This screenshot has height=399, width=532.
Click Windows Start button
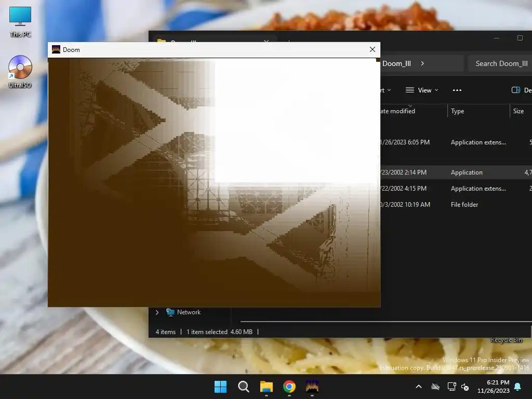click(x=220, y=387)
